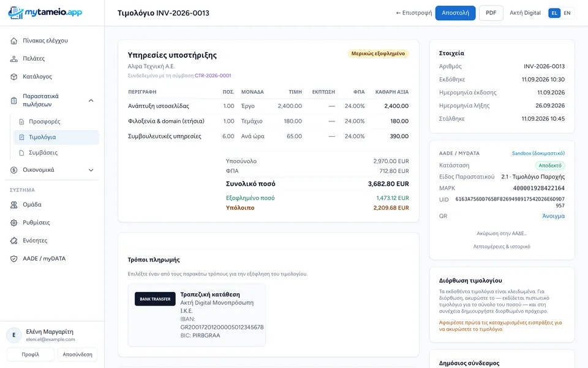The width and height of the screenshot is (588, 368).
Task: Click the user avatar with letter E
Action: click(14, 335)
